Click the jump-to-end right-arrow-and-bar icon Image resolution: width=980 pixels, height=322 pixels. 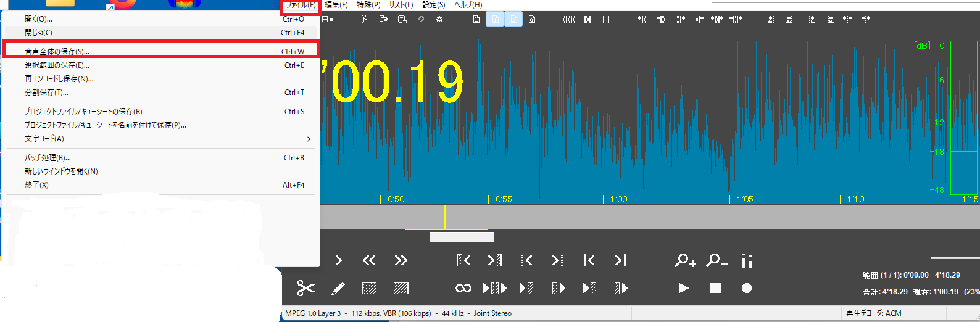[x=620, y=260]
